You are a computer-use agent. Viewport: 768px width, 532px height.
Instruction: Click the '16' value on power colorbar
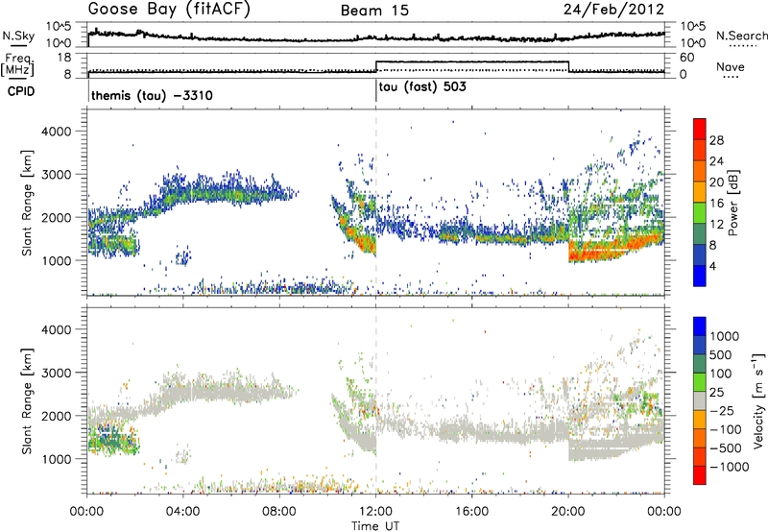pyautogui.click(x=716, y=204)
